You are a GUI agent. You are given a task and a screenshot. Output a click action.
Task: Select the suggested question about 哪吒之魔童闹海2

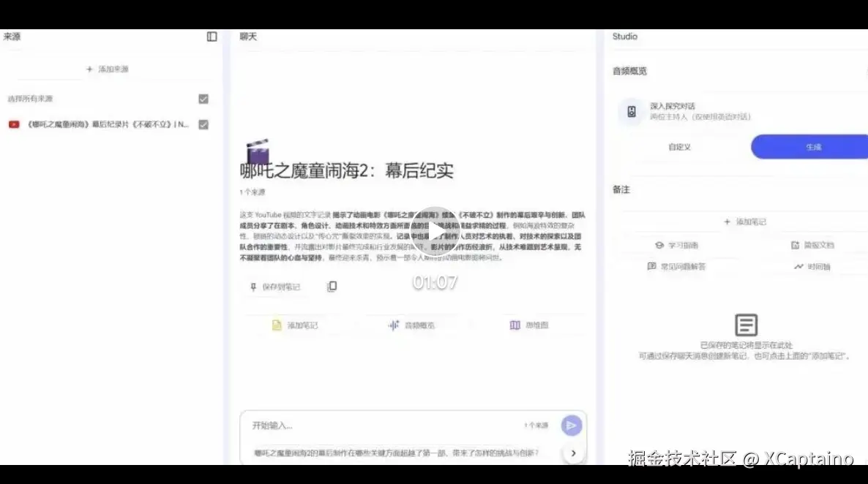pos(397,453)
